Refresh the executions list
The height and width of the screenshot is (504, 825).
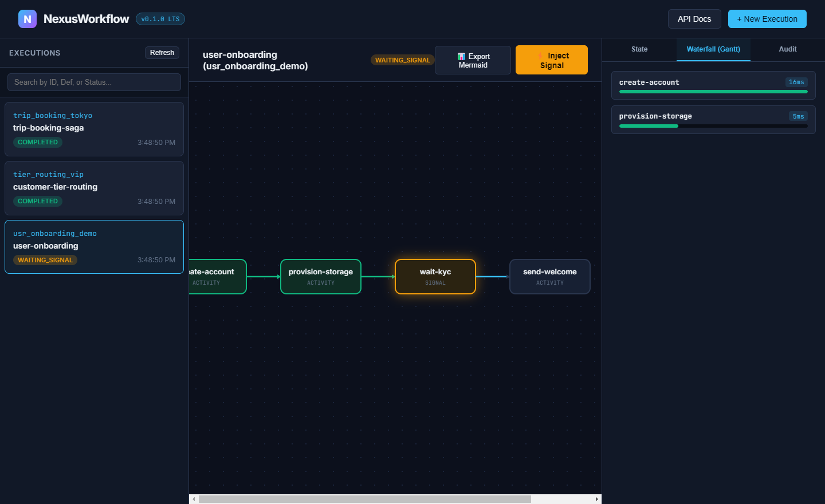pyautogui.click(x=162, y=53)
